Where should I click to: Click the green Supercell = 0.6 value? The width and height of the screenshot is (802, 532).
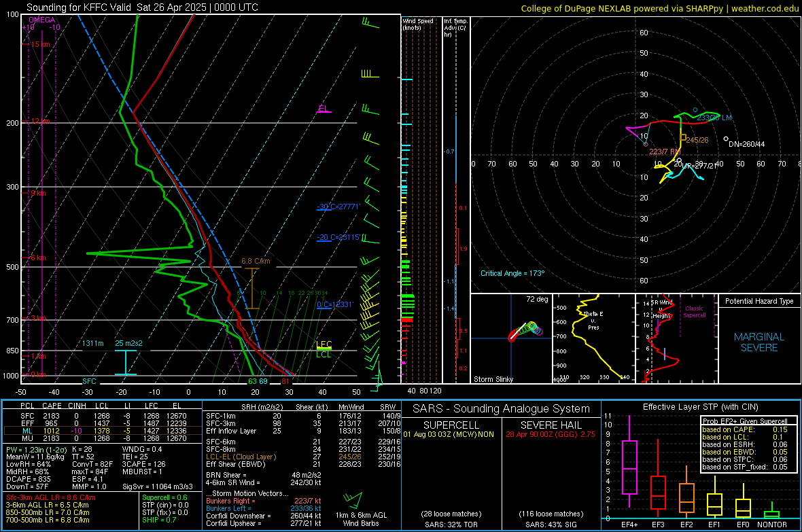(164, 497)
